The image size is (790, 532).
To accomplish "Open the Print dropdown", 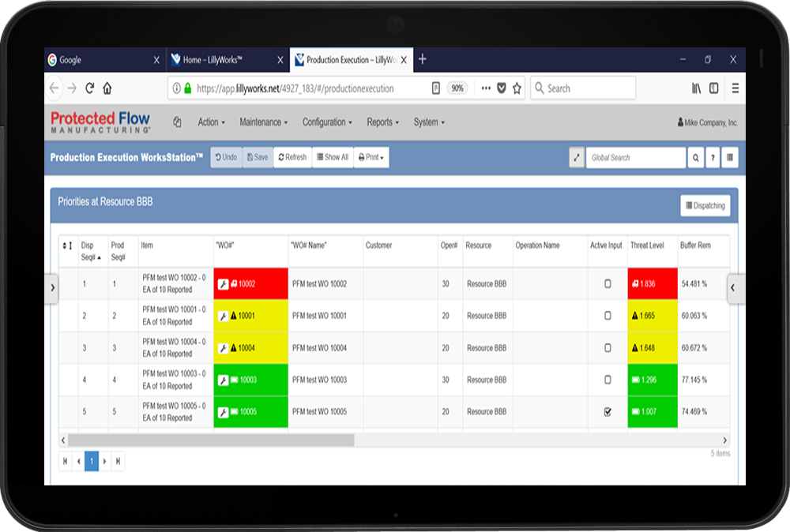I will point(371,158).
